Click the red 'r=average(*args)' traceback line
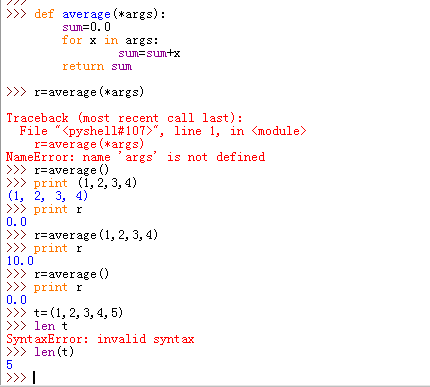Viewport: 430px width, 387px height. click(x=89, y=144)
